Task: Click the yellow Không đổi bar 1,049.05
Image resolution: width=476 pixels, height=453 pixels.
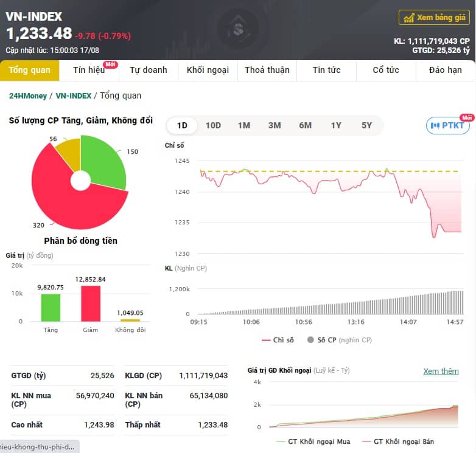Action: (130, 320)
